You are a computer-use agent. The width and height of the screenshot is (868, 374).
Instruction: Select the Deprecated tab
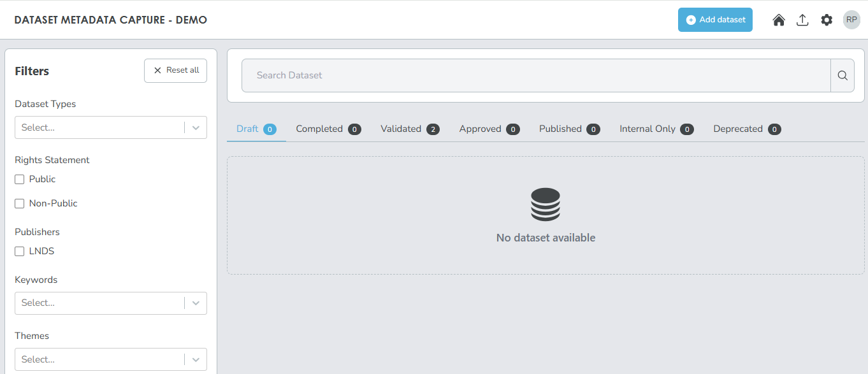click(x=746, y=129)
